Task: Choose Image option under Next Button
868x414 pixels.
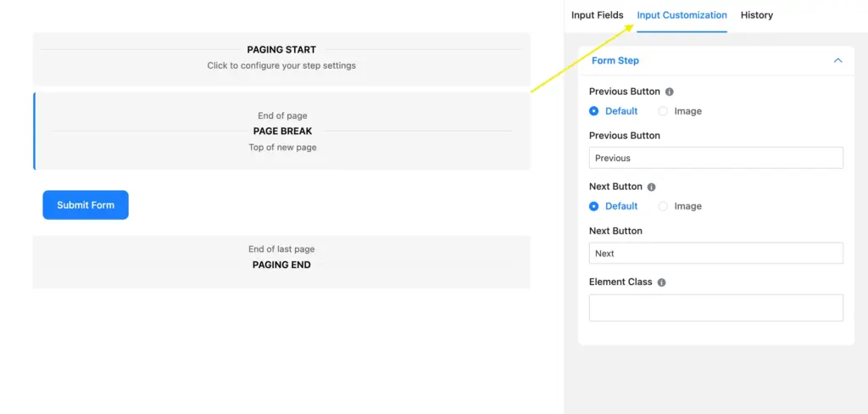Action: tap(664, 206)
